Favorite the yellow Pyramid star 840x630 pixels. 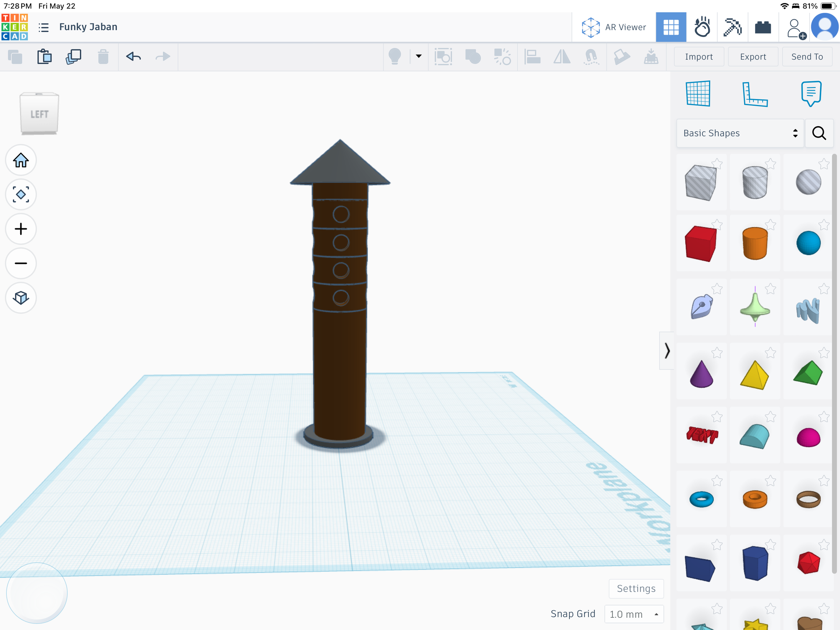[770, 353]
